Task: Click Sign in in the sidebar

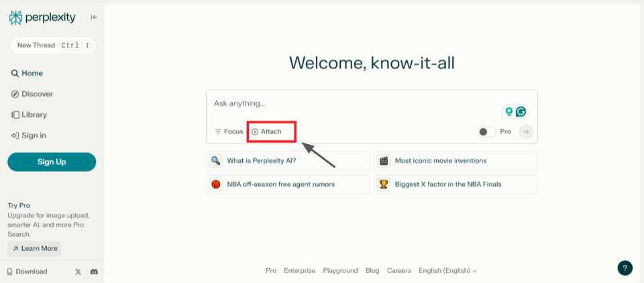Action: 28,135
